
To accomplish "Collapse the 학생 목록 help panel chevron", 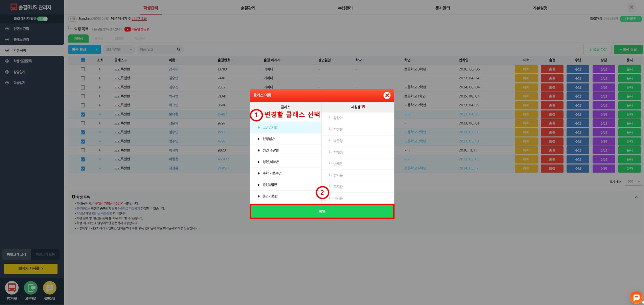I will pyautogui.click(x=636, y=197).
